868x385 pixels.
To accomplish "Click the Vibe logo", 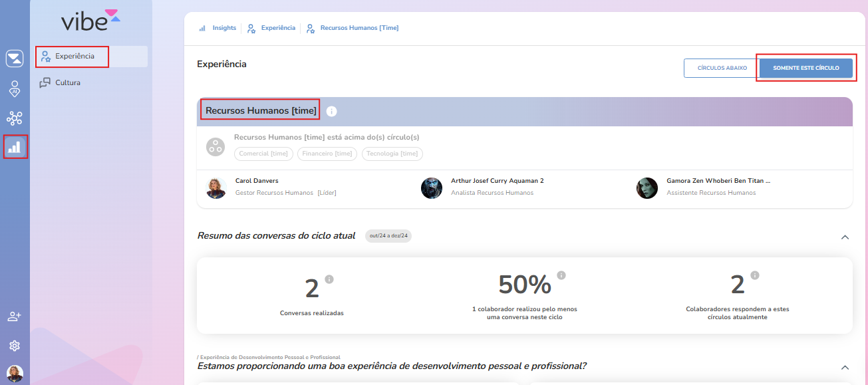I will click(91, 20).
